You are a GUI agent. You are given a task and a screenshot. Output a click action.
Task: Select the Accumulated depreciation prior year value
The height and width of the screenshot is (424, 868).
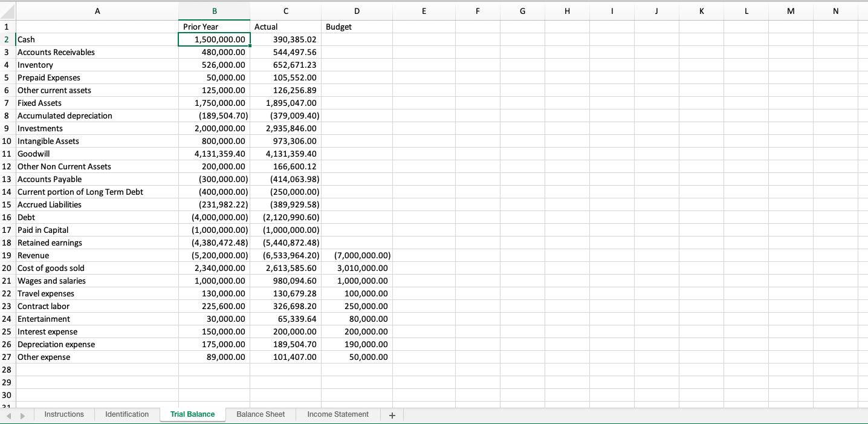[214, 116]
